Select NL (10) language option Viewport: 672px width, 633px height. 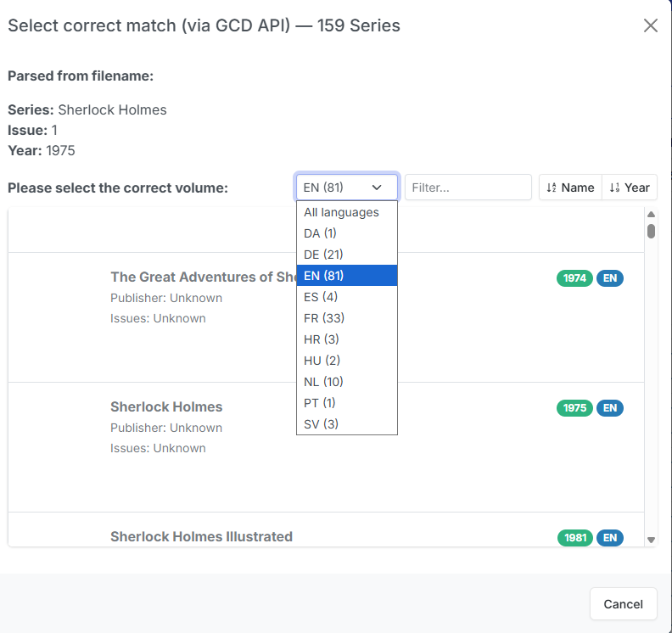347,382
